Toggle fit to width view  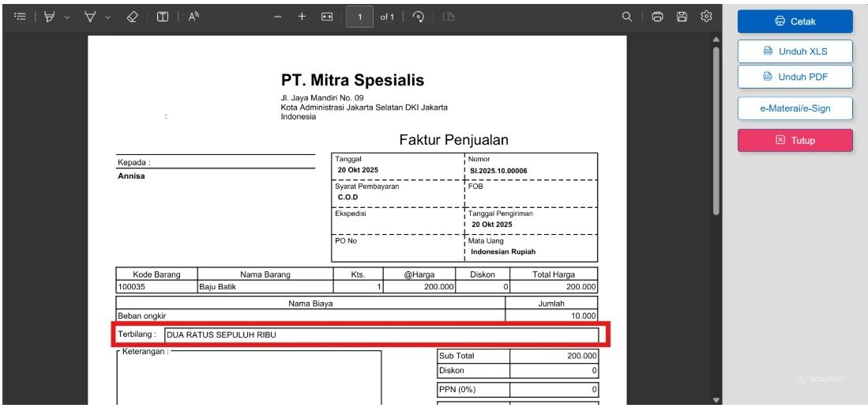[x=327, y=17]
